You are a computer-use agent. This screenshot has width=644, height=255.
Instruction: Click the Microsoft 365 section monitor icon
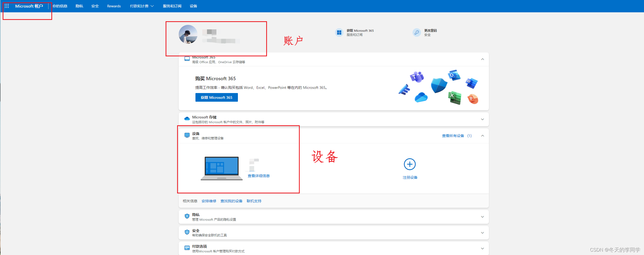[x=187, y=59]
